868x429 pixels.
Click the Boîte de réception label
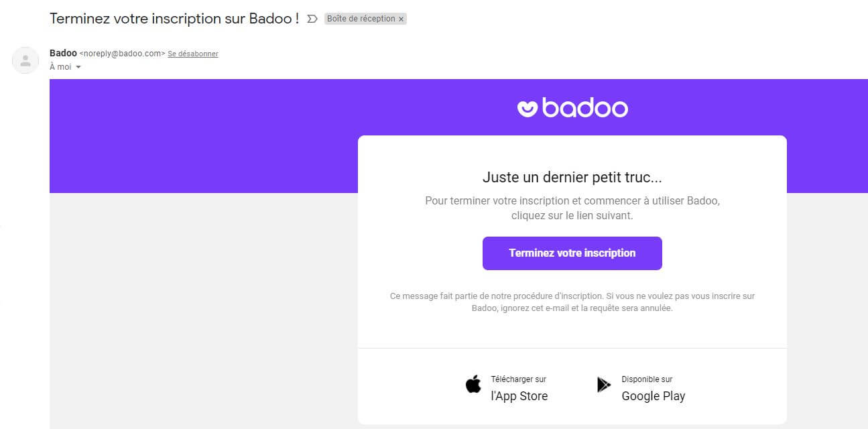[361, 19]
